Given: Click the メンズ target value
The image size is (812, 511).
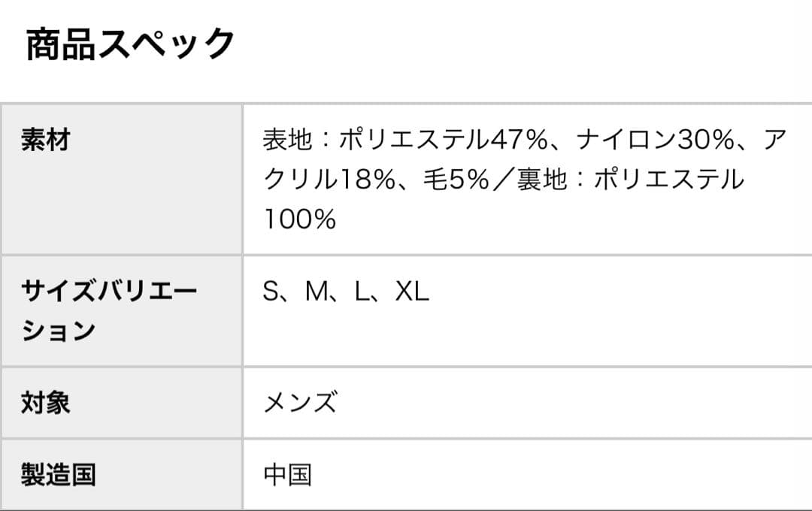Looking at the screenshot, I should pyautogui.click(x=300, y=403).
